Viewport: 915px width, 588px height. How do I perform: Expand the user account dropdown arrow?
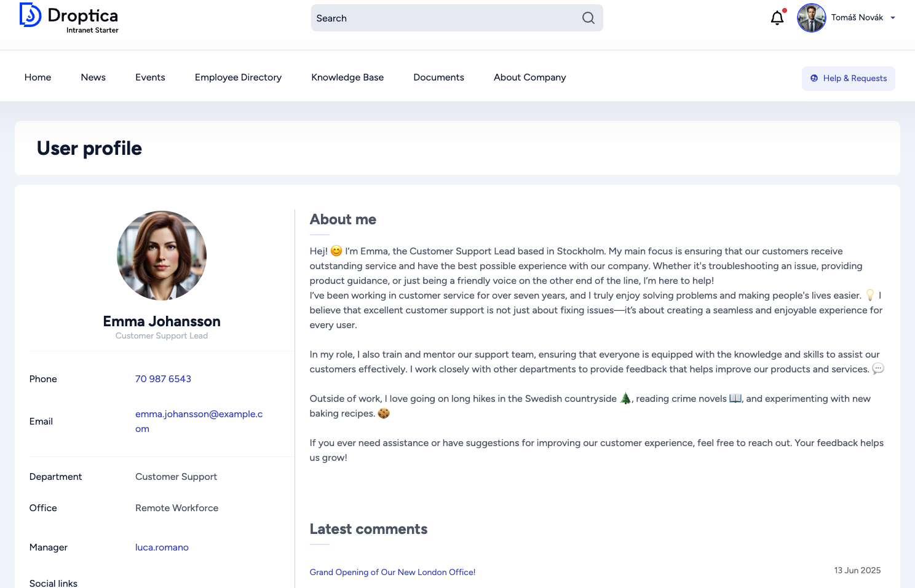pyautogui.click(x=893, y=18)
